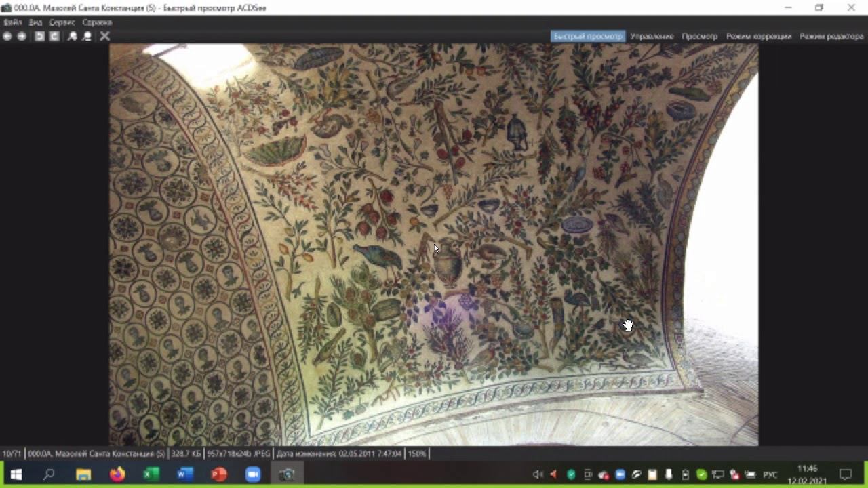The image size is (868, 488).
Task: Click the speaker volume tray icon
Action: (x=538, y=474)
